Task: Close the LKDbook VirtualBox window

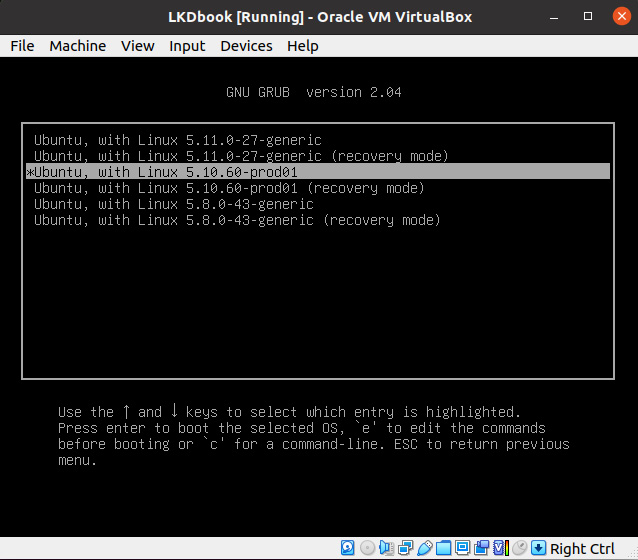Action: [x=621, y=16]
